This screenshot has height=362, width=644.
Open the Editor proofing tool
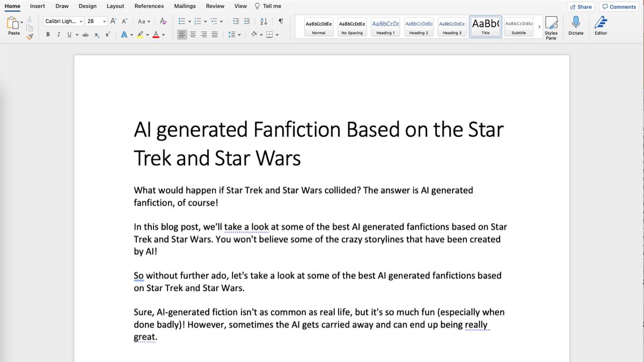click(601, 25)
